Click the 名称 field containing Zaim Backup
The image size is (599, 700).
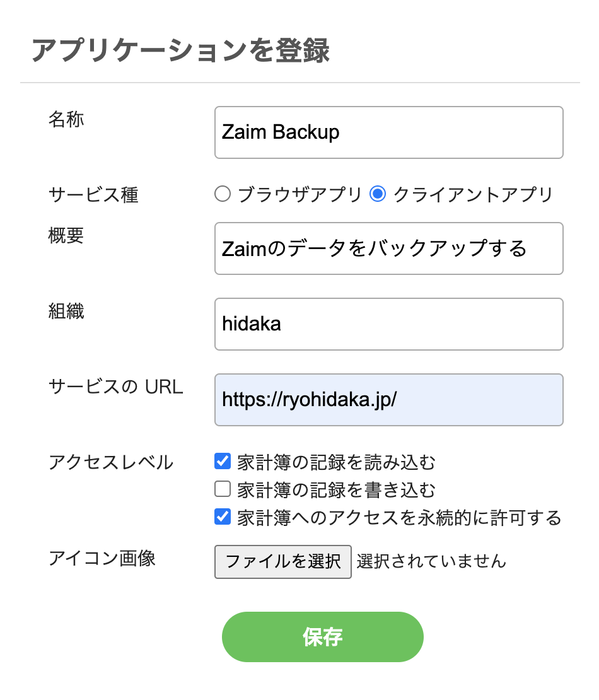[x=388, y=132]
